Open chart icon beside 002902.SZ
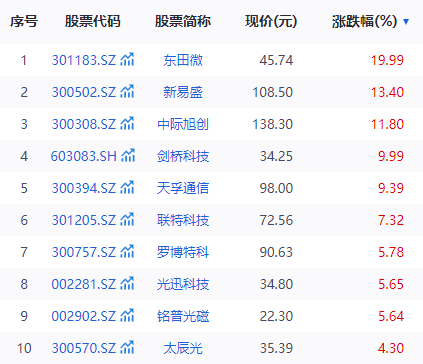The width and height of the screenshot is (423, 364). pos(127,315)
